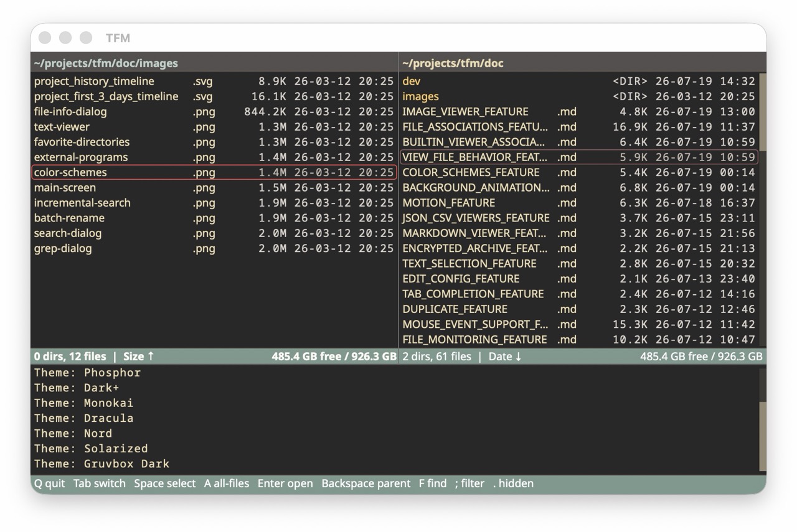Select MOTION_FEATURE markdown file
This screenshot has width=797, height=532.
tap(579, 203)
